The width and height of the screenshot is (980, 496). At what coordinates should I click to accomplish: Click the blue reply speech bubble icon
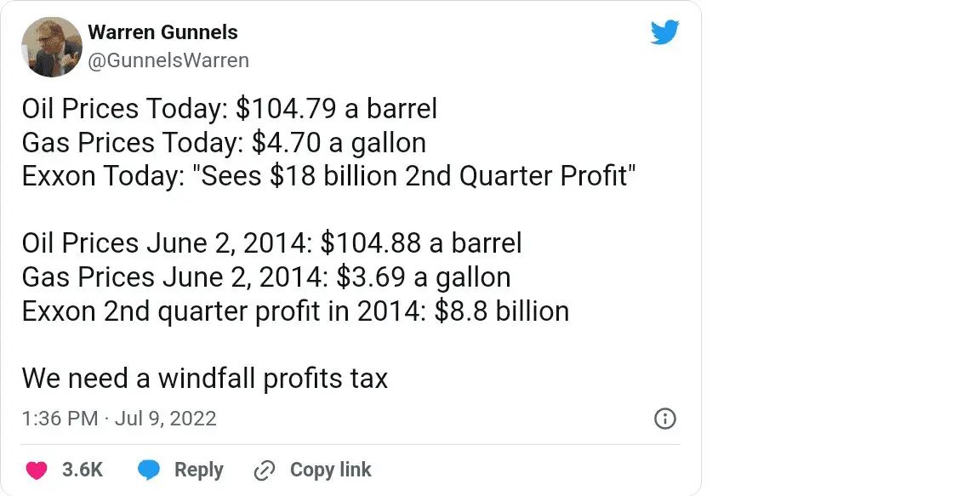[x=149, y=470]
